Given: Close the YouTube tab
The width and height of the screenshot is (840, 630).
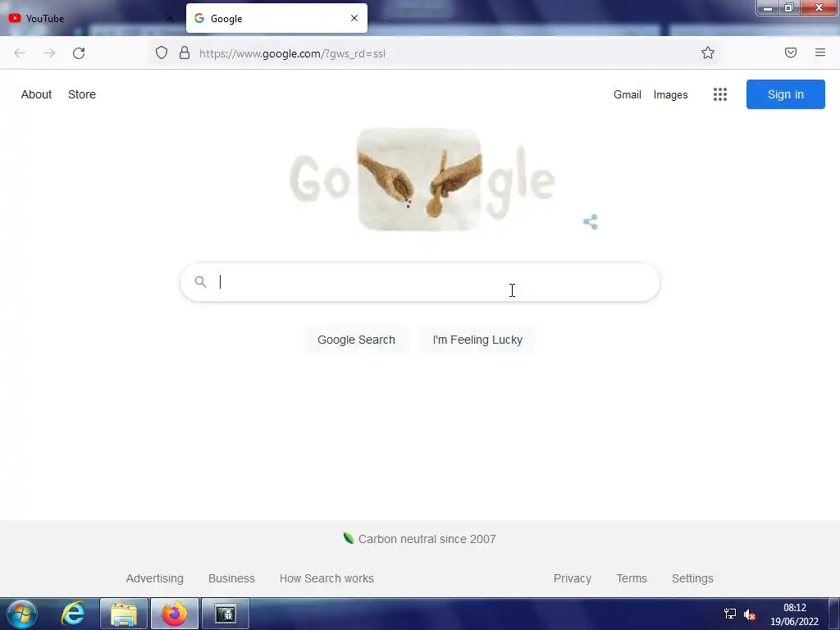Looking at the screenshot, I should click(169, 18).
